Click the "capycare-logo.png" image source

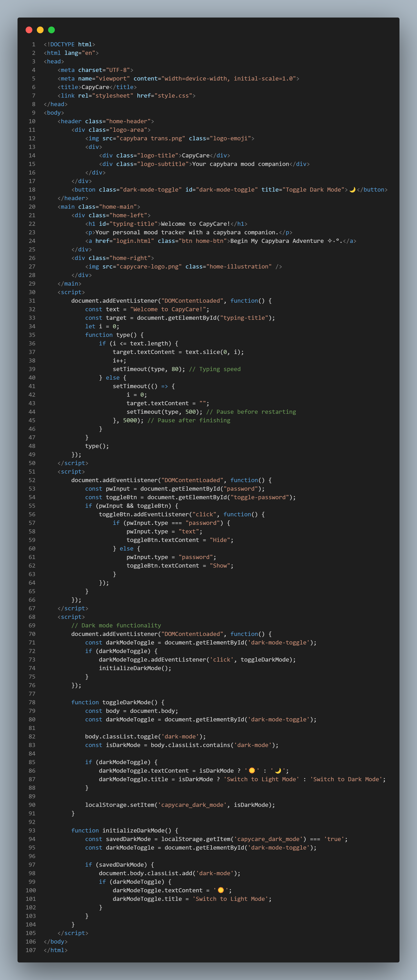(x=149, y=266)
